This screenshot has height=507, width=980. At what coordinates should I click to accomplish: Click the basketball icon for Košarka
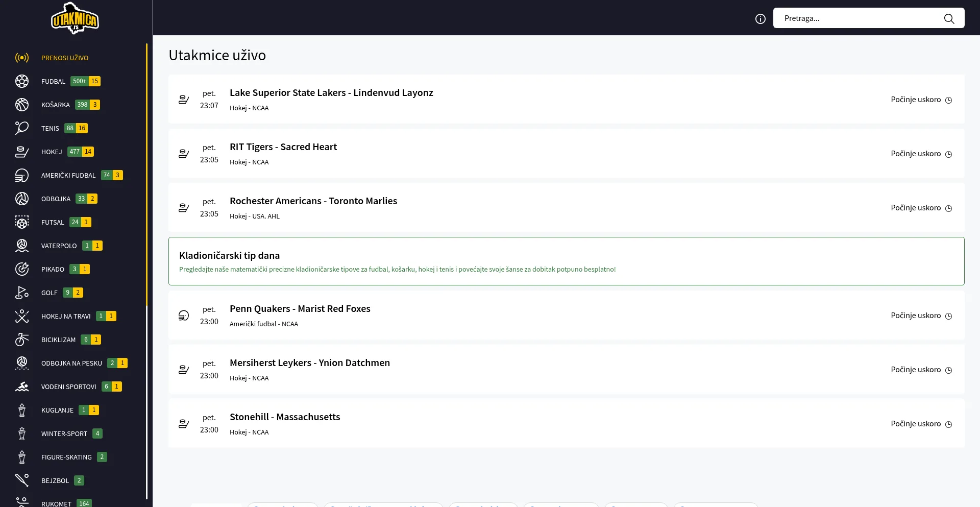[22, 105]
